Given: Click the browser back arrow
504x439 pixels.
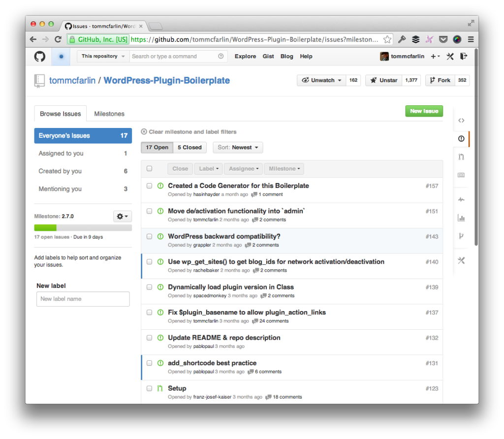Looking at the screenshot, I should [33, 39].
